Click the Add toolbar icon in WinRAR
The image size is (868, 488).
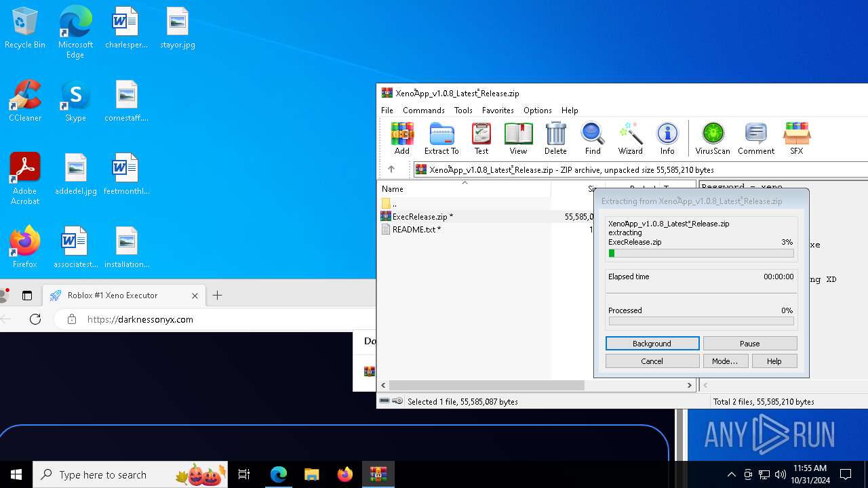tap(402, 138)
